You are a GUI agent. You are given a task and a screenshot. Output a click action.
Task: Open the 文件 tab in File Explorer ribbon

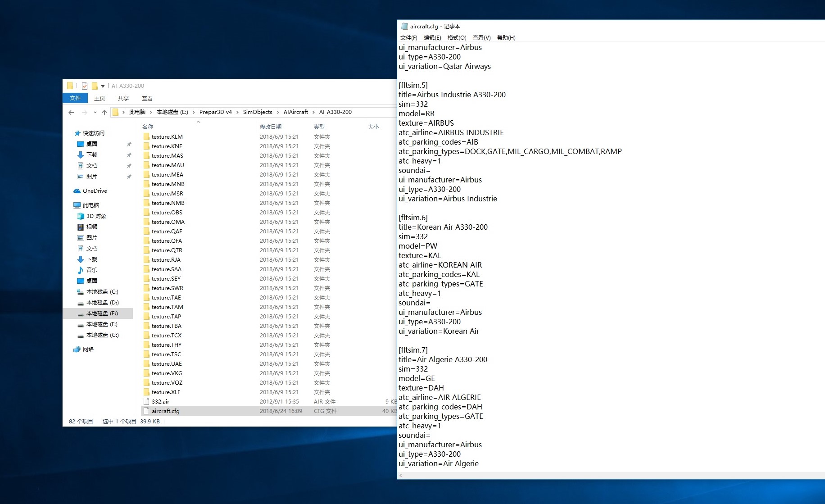75,98
